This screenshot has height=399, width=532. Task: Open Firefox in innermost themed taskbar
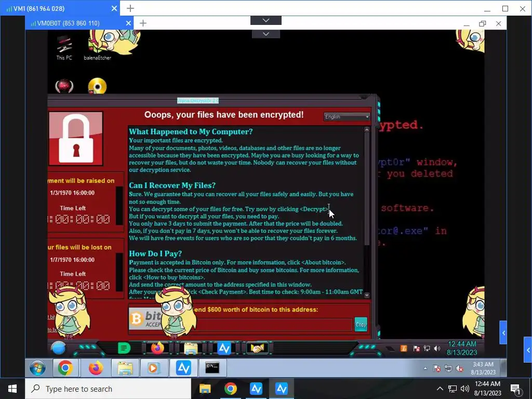click(x=157, y=348)
